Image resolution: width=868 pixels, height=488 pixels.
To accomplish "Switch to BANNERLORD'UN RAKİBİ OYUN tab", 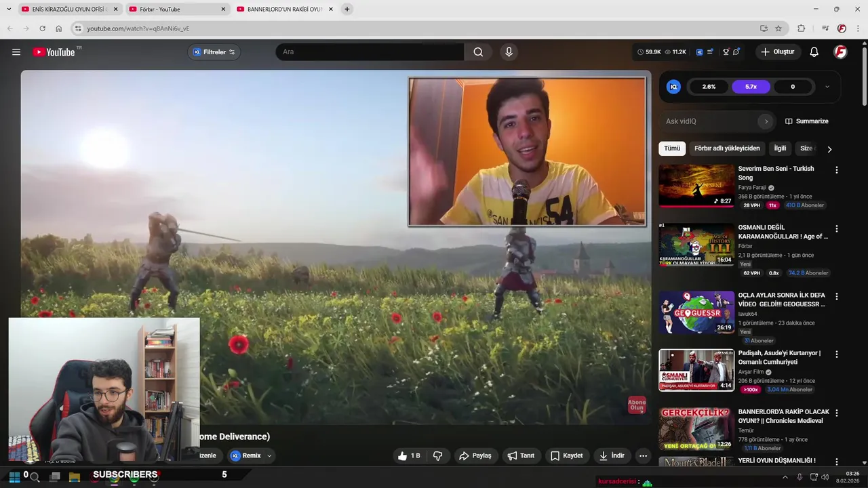I will (285, 9).
